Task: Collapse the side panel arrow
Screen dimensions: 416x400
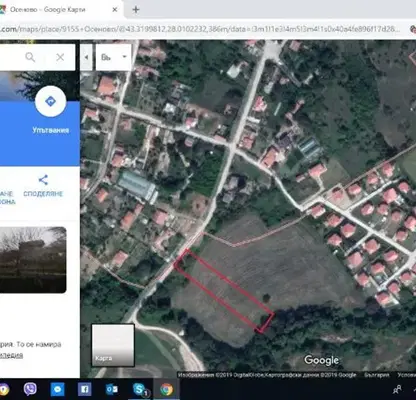Action: pyautogui.click(x=86, y=57)
